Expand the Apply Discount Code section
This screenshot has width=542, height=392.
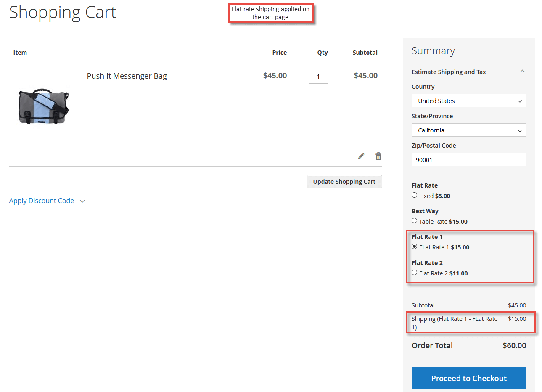coord(42,201)
